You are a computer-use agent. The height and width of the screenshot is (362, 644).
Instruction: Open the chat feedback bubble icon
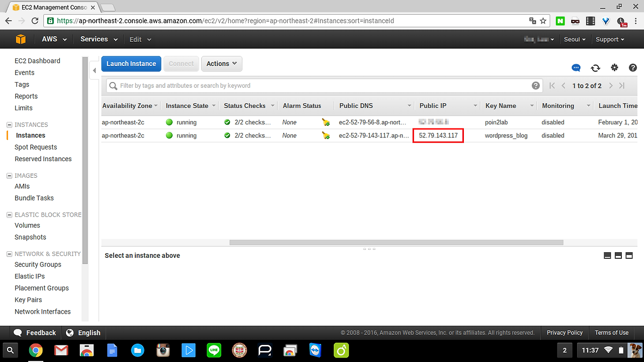point(576,68)
